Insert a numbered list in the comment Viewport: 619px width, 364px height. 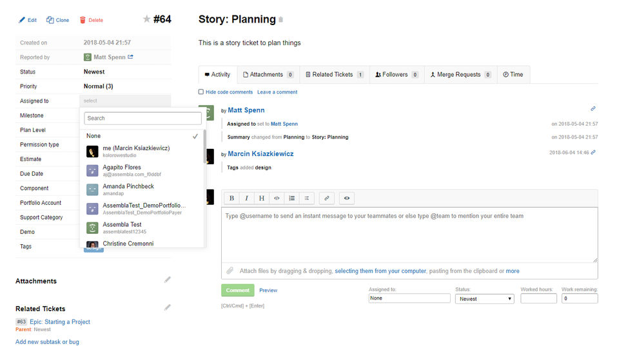coord(291,198)
